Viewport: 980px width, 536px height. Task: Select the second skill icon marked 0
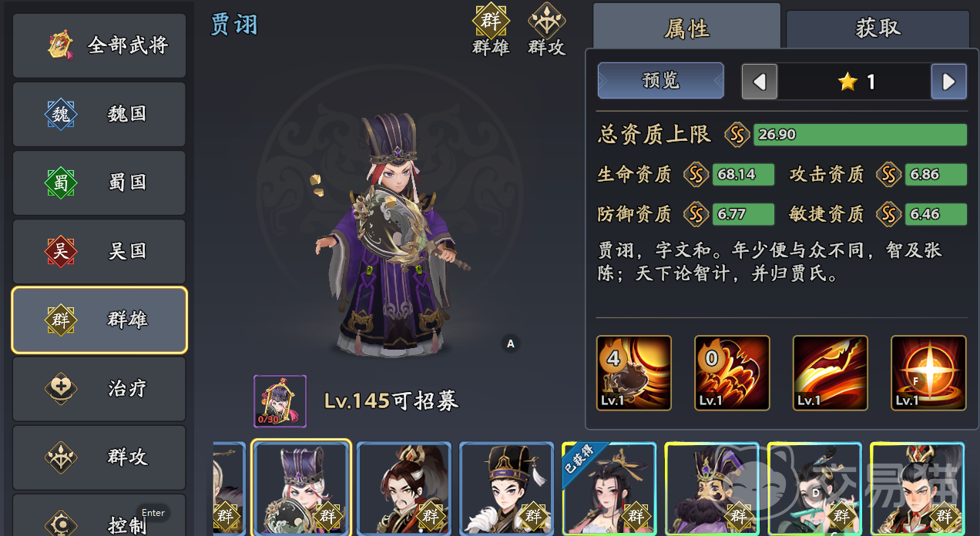(732, 373)
